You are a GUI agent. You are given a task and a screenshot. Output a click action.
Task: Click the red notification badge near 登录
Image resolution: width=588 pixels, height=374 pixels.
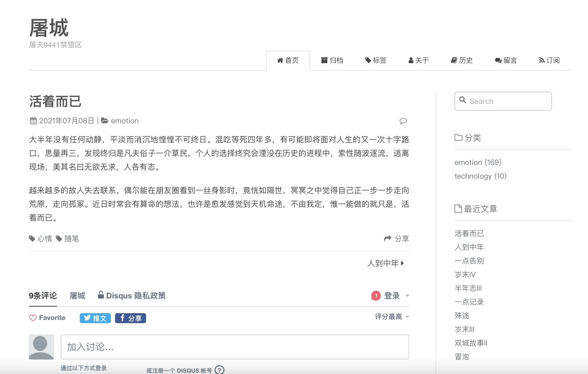point(376,296)
